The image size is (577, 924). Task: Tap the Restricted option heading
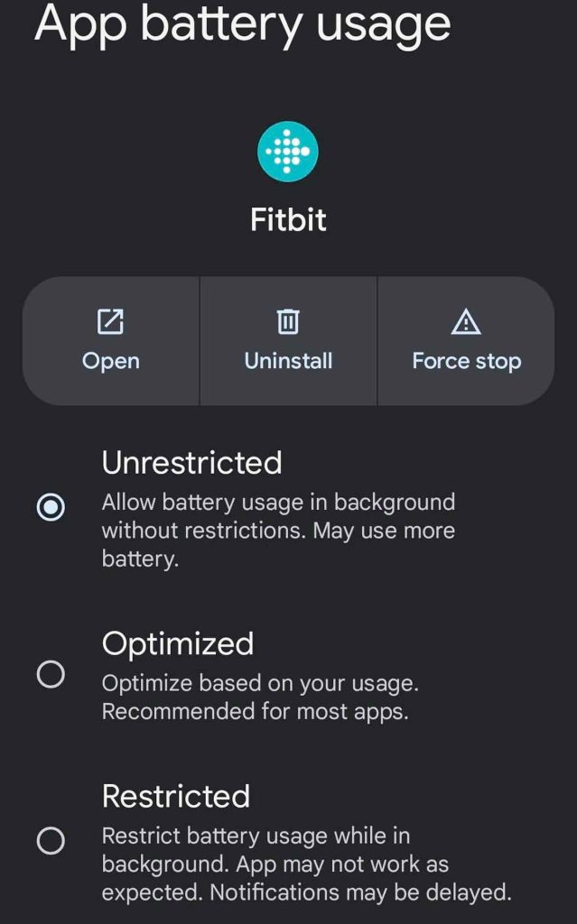click(x=176, y=796)
